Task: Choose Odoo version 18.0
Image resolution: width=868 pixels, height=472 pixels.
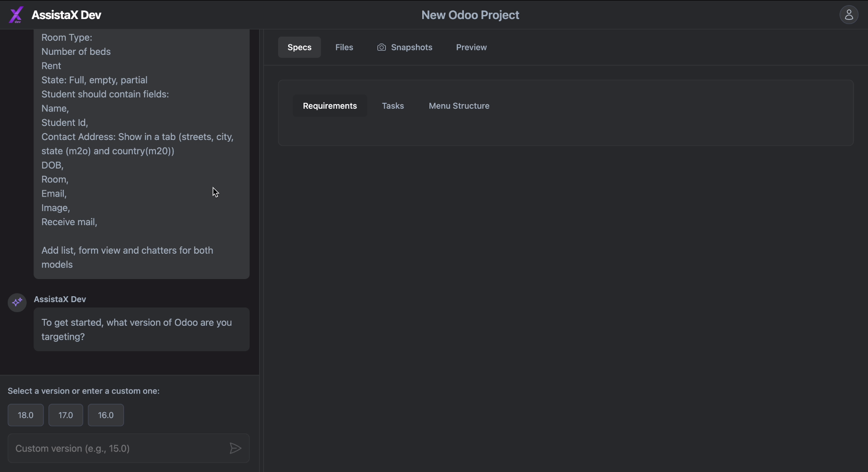Action: coord(26,415)
